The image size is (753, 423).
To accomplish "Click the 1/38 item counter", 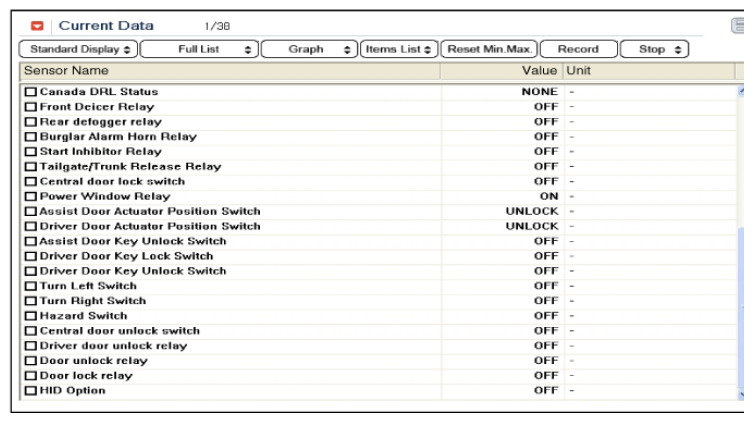I will pyautogui.click(x=217, y=26).
